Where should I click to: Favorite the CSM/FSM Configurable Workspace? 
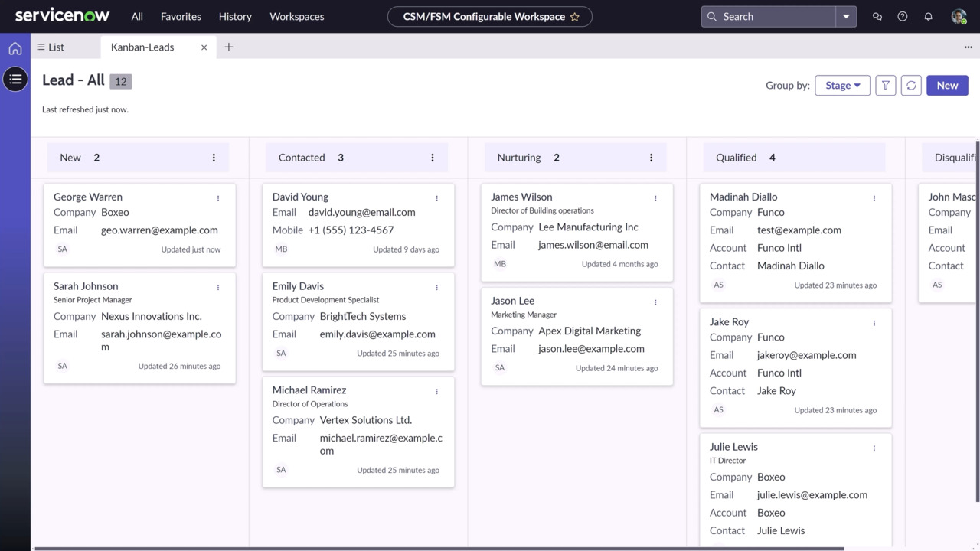tap(575, 16)
